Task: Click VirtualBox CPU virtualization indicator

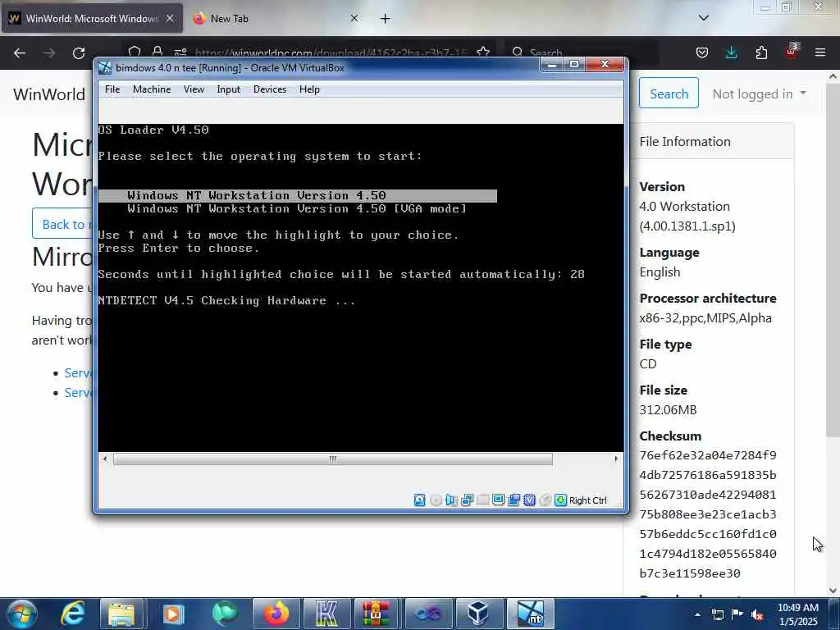Action: coord(529,500)
